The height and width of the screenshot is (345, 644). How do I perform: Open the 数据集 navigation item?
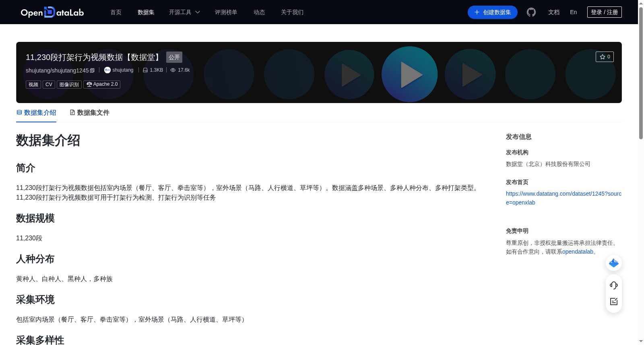click(146, 12)
